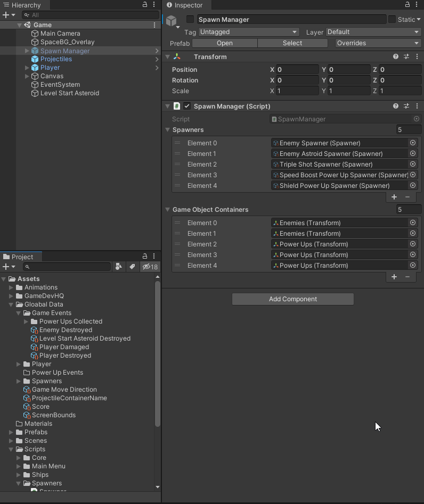
Task: Select EventSystem object
Action: pos(60,85)
